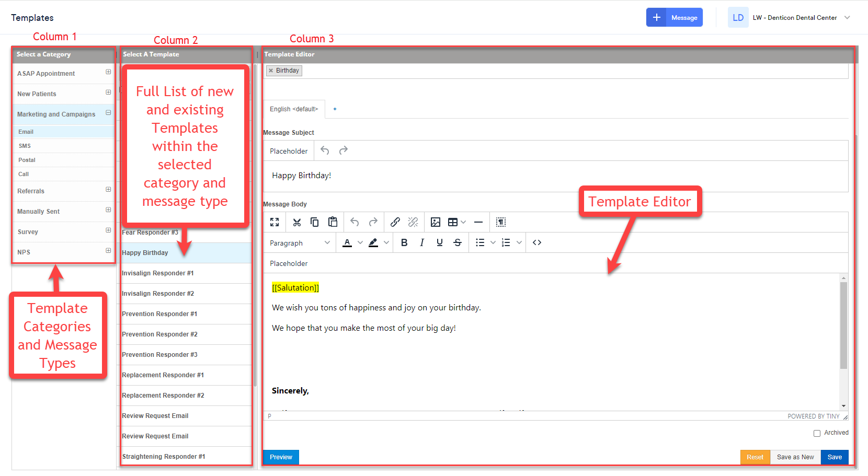Toggle show invisible blocks icon
The width and height of the screenshot is (868, 476).
point(501,222)
